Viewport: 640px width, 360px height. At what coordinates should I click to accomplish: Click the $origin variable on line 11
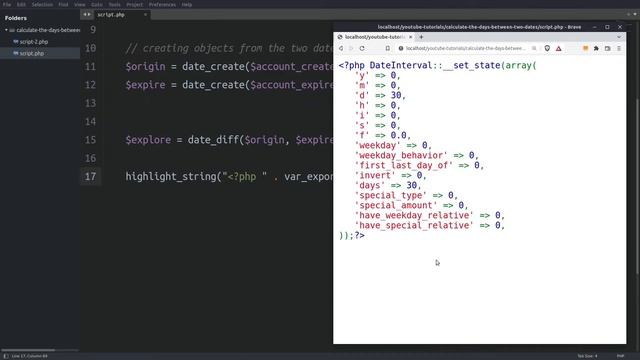145,67
